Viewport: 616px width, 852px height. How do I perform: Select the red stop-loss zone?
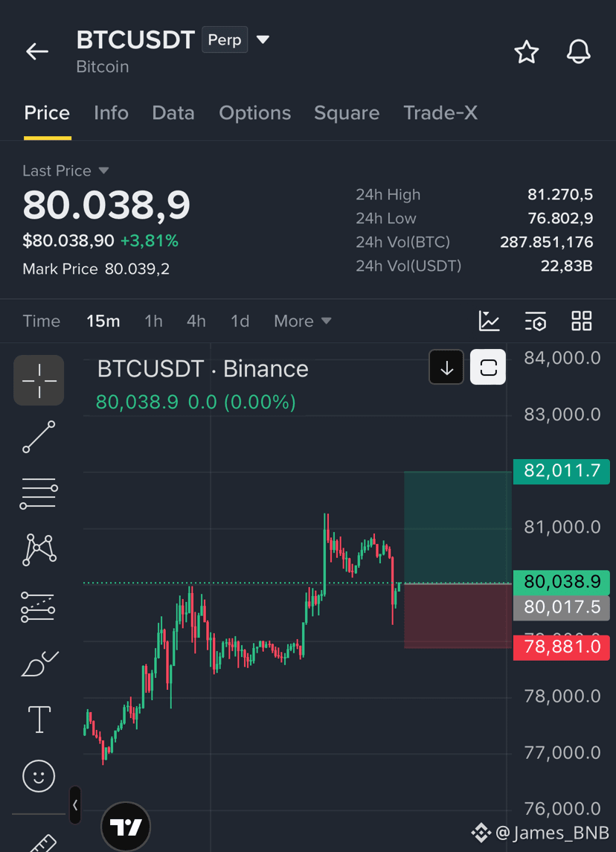tap(458, 616)
